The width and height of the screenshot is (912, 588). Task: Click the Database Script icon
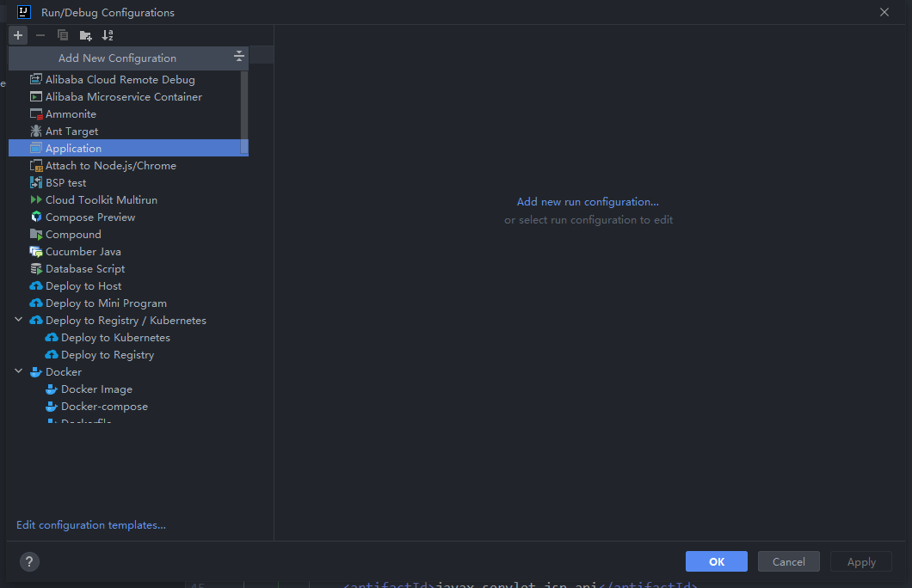[36, 268]
